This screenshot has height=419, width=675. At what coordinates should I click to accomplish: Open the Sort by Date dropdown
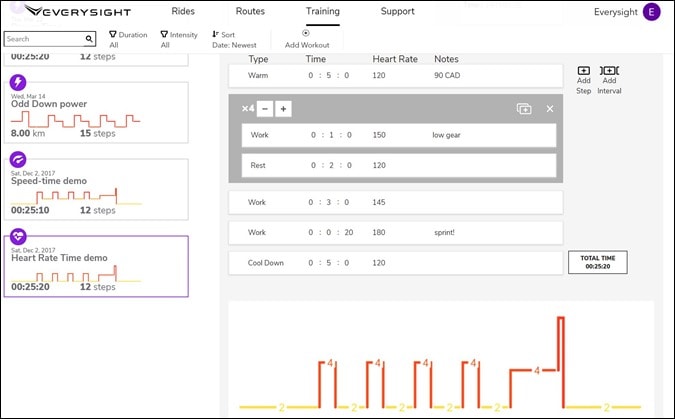pyautogui.click(x=234, y=40)
